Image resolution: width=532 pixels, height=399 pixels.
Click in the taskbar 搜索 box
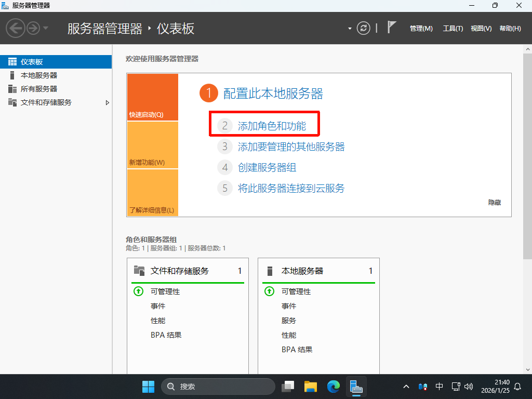pos(218,387)
